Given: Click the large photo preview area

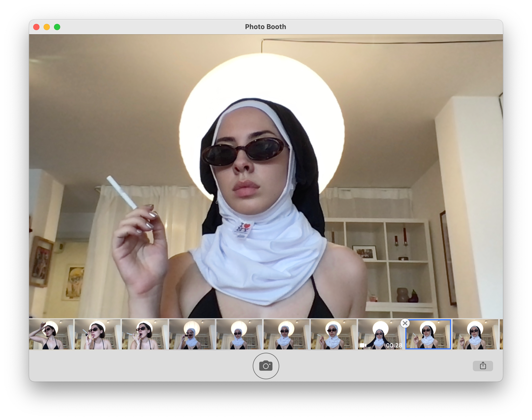Looking at the screenshot, I should coord(266,177).
